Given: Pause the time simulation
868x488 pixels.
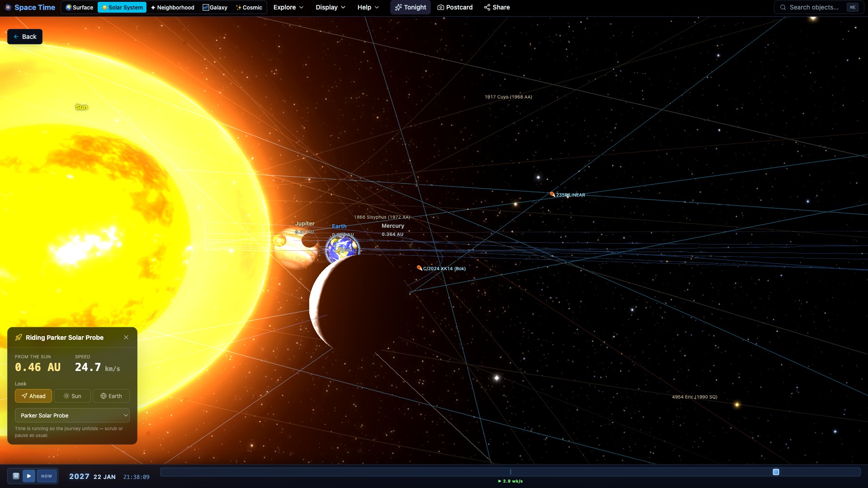Looking at the screenshot, I should 16,476.
